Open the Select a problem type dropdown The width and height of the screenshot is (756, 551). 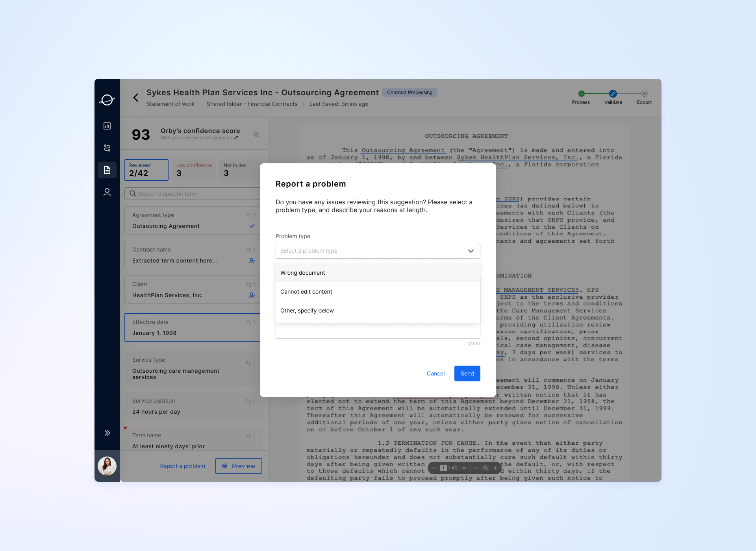click(378, 251)
